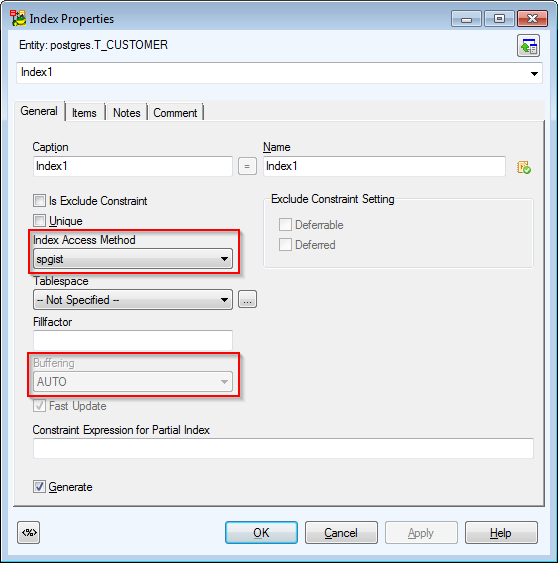Click the Index Properties title bar app icon
The width and height of the screenshot is (558, 563).
point(18,18)
